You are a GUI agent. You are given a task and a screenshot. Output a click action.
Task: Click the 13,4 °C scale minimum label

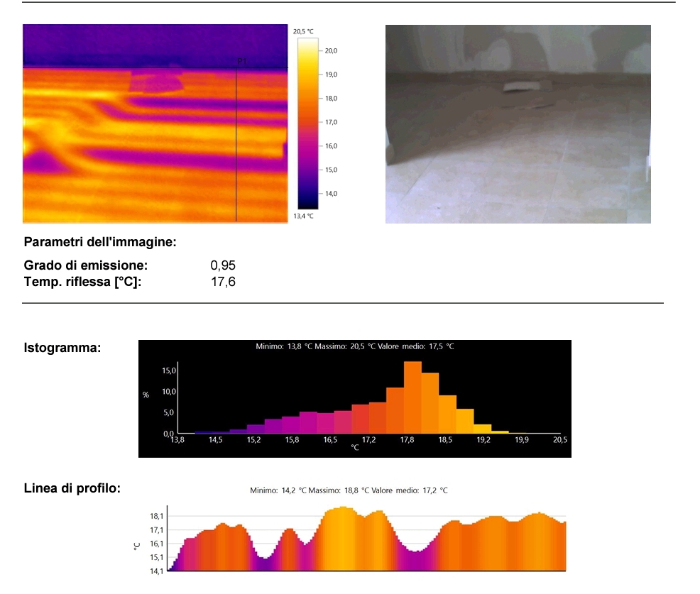(303, 216)
